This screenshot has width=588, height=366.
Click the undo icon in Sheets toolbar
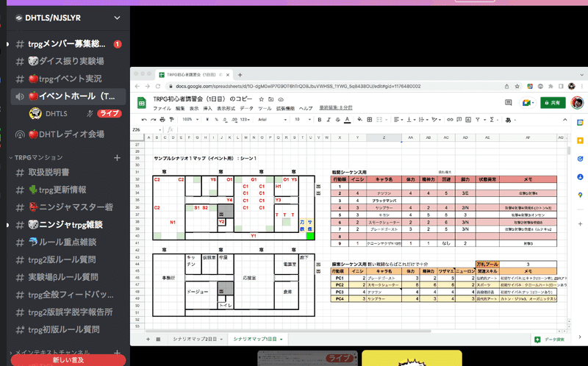pos(144,120)
